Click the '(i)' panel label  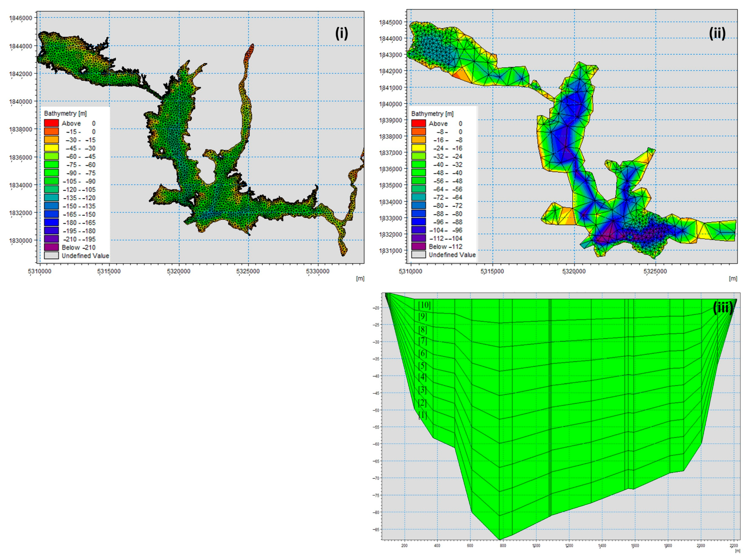click(x=341, y=34)
